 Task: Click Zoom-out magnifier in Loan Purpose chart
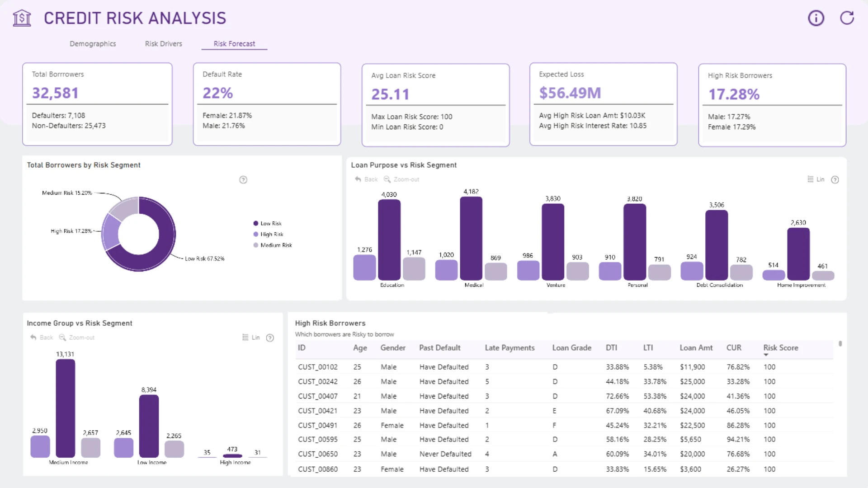coord(387,179)
